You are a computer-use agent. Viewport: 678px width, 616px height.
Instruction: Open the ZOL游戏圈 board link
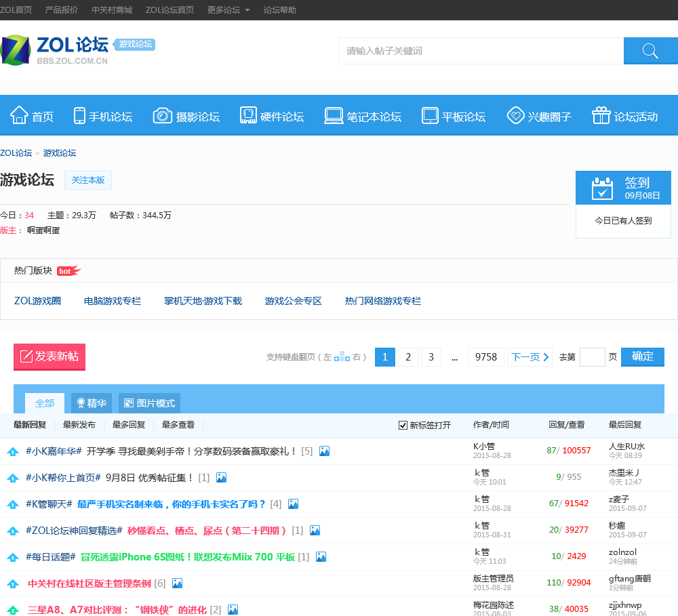pos(37,301)
